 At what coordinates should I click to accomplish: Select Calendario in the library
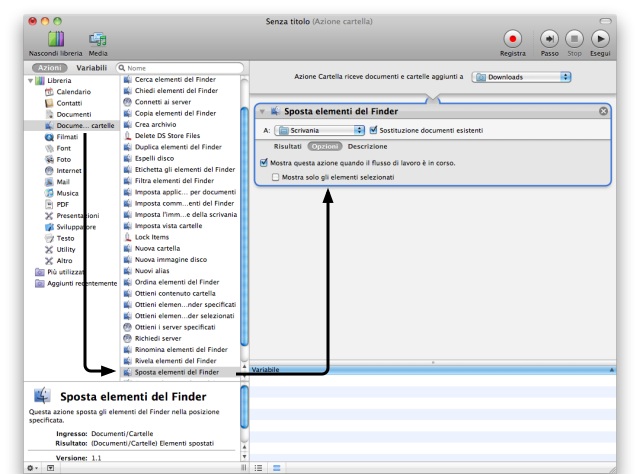coord(73,92)
